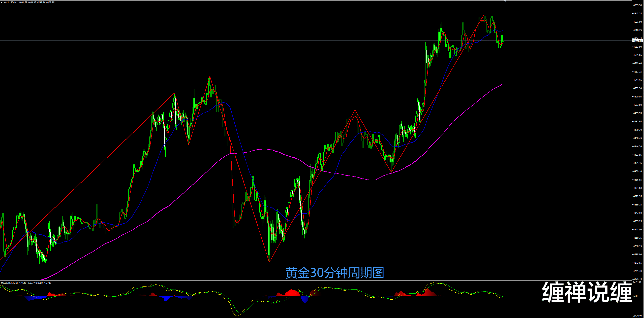Click the MACD(12,26,9) indicator label

point(9,283)
